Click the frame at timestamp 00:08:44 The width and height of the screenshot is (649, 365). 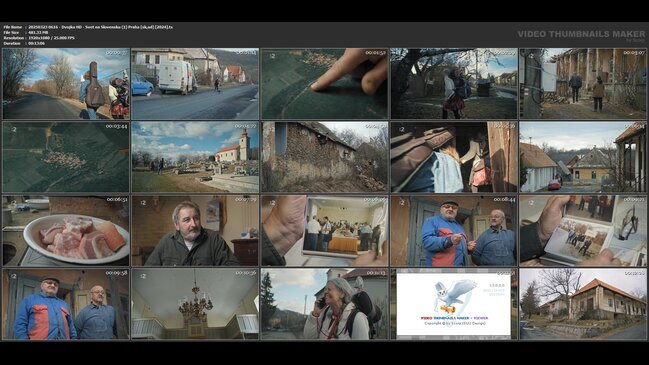click(x=454, y=231)
